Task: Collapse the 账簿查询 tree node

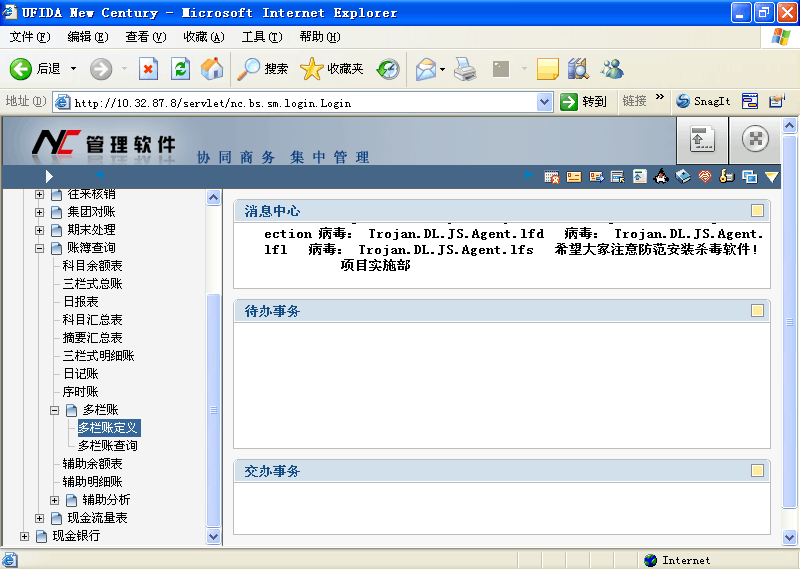Action: tap(39, 249)
